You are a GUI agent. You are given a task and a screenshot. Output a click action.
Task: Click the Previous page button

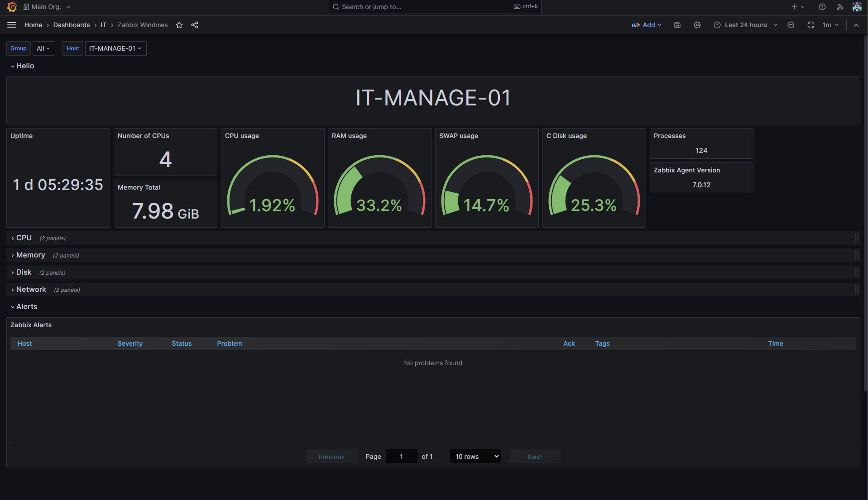click(x=331, y=457)
